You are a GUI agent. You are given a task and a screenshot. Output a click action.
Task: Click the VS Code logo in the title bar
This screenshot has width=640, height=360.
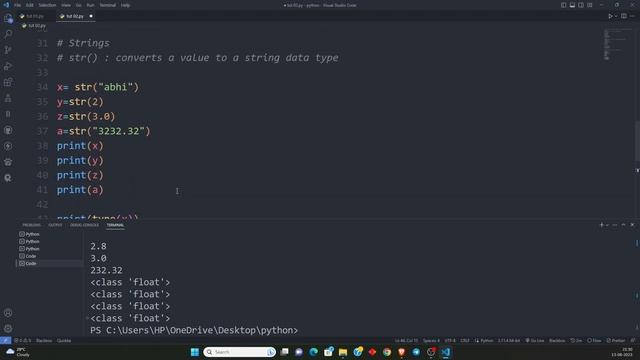coord(6,5)
